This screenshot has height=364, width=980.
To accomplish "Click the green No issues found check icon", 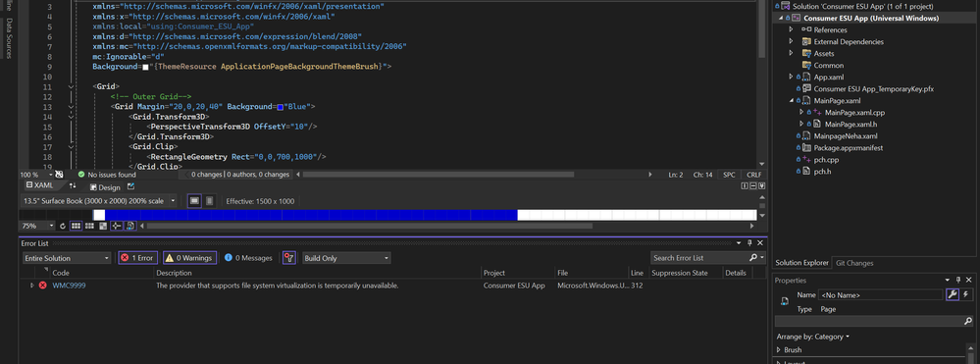I will point(81,175).
